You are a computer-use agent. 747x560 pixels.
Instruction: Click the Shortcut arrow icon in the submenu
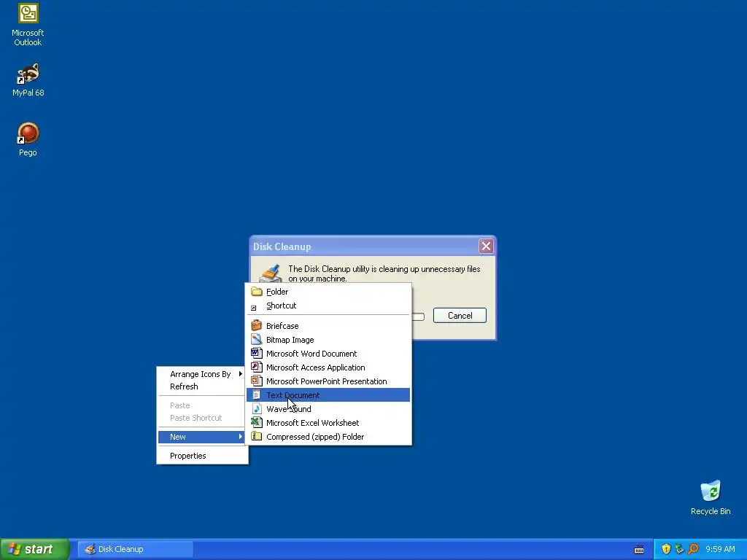point(253,308)
